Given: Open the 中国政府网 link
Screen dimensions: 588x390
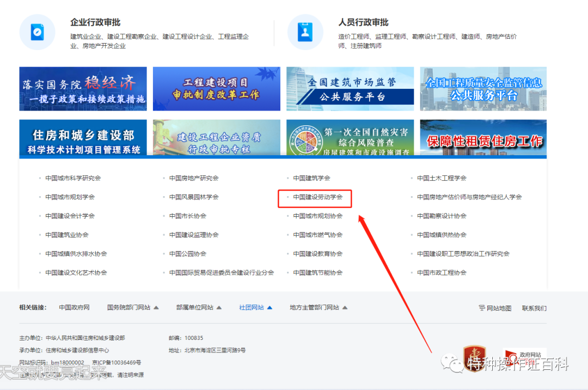Looking at the screenshot, I should click(74, 308).
